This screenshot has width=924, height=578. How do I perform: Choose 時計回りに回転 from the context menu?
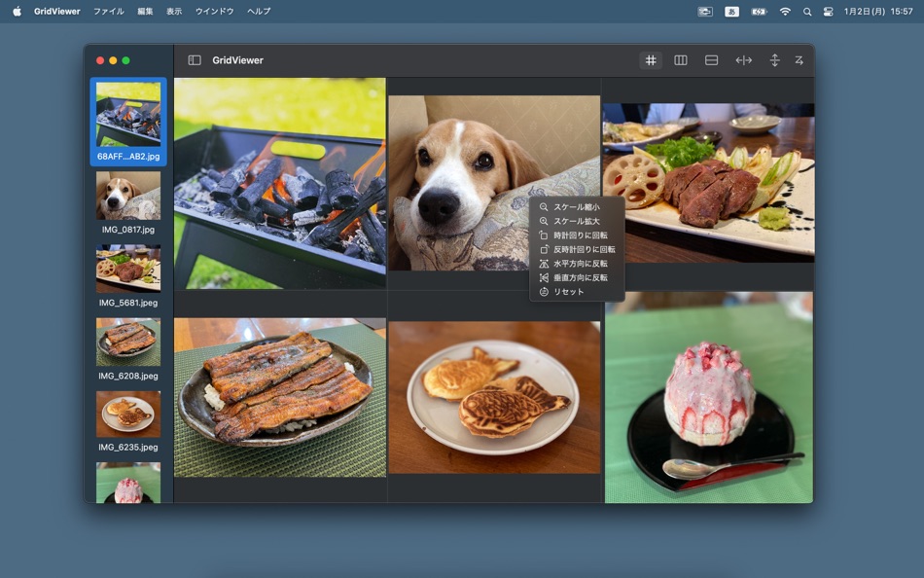[x=577, y=235]
